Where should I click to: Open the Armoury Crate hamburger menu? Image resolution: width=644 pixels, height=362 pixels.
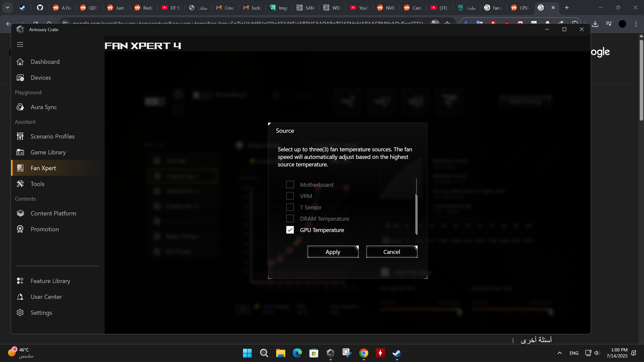pyautogui.click(x=20, y=44)
